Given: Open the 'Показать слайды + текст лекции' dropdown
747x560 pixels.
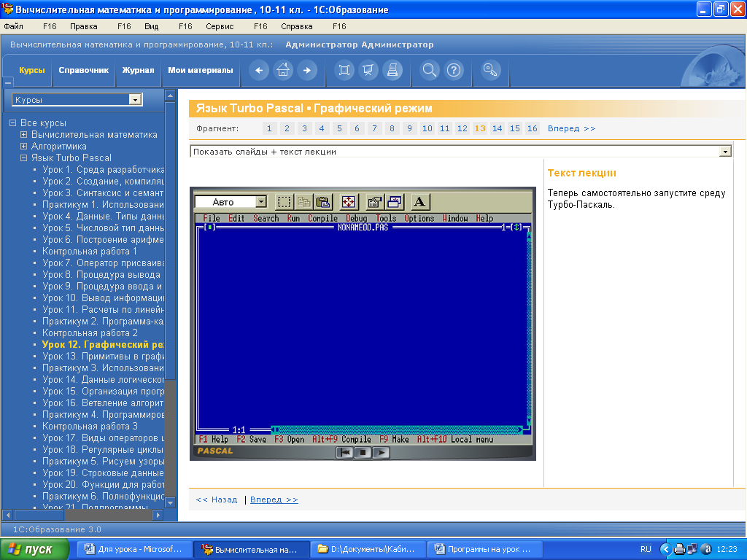Looking at the screenshot, I should point(725,152).
